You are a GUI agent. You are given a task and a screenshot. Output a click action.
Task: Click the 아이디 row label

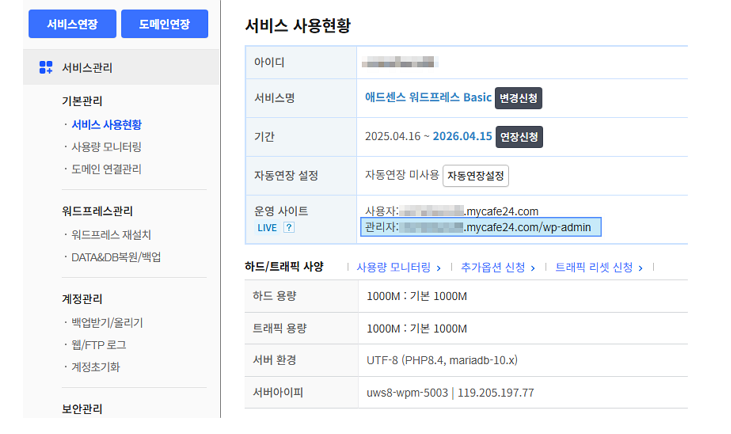coord(269,62)
